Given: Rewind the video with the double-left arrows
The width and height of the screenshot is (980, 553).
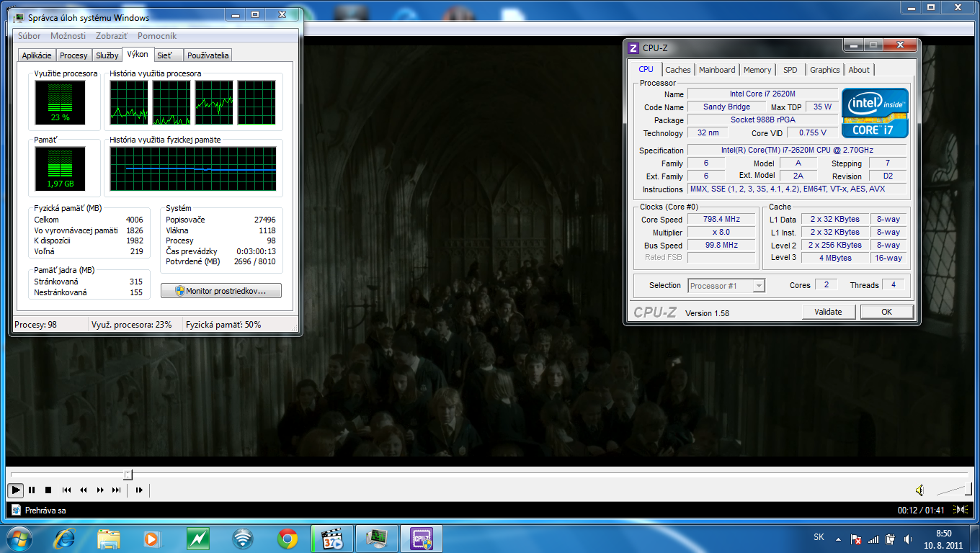Looking at the screenshot, I should (83, 490).
